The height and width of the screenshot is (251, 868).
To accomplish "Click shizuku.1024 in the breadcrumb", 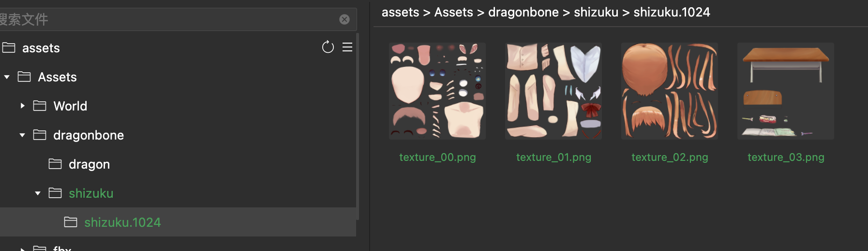I will [x=672, y=12].
